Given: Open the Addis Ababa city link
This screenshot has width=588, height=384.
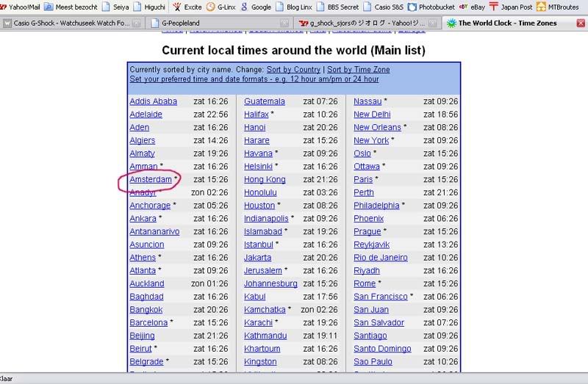Looking at the screenshot, I should [154, 101].
